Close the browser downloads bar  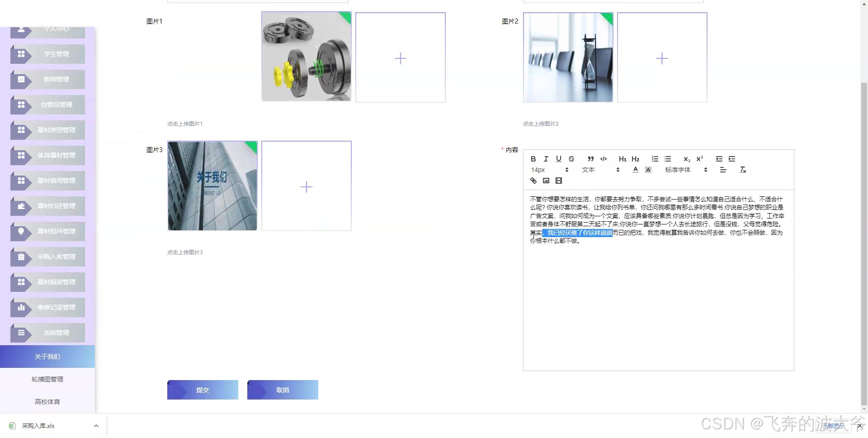point(860,426)
